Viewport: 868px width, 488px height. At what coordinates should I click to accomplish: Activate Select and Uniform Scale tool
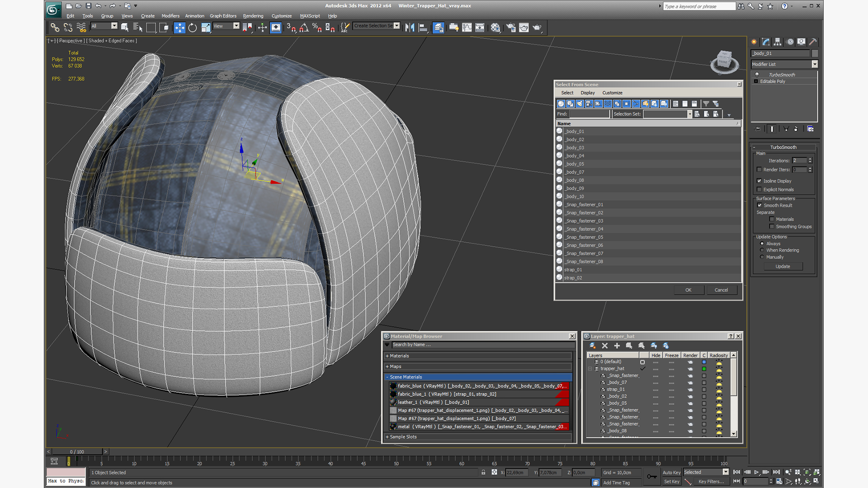point(206,28)
